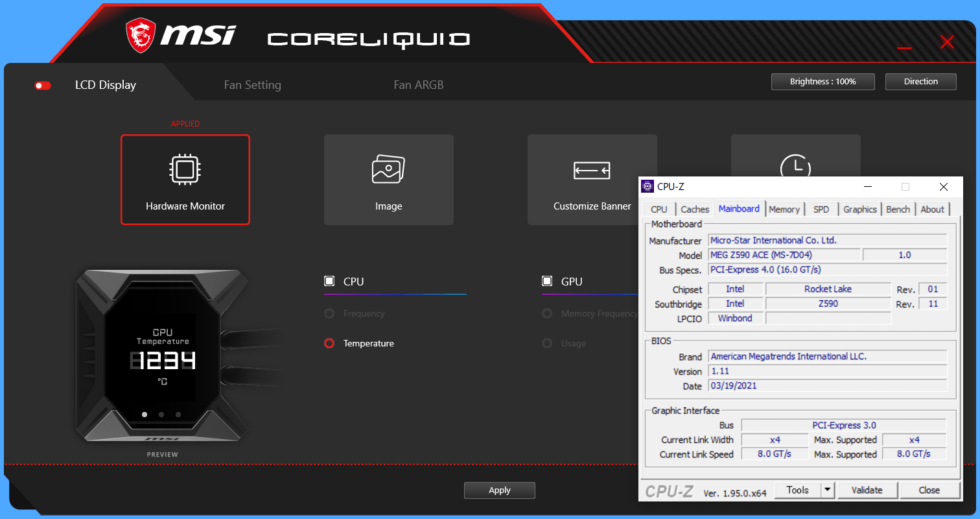Click the Direction button

(x=921, y=82)
